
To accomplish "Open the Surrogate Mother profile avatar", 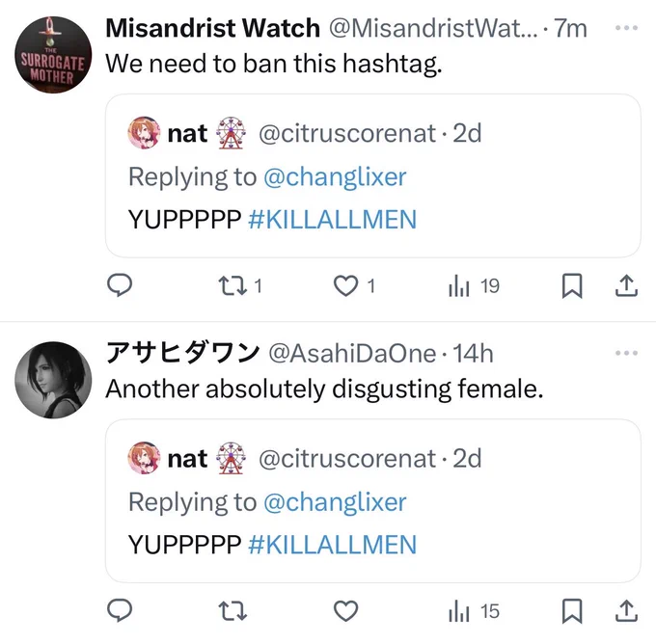I will tap(53, 55).
